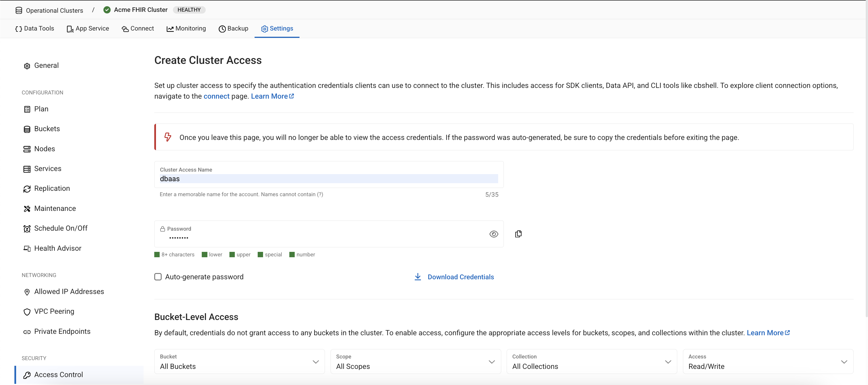Switch to the Settings tab
The image size is (868, 385).
[x=277, y=29]
